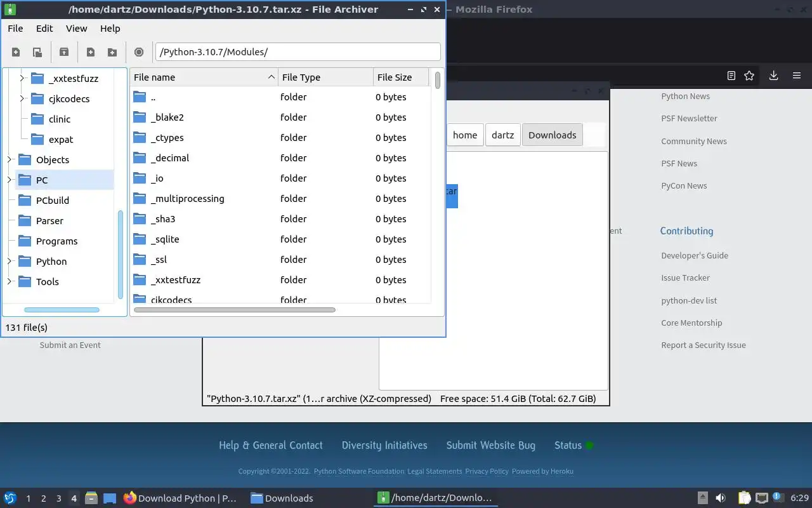Click the file manager launcher in taskbar
812x508 pixels.
pos(91,498)
